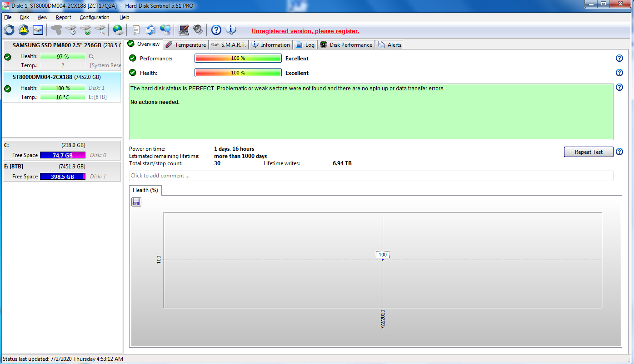
Task: Click the disk with clock toolbar icon
Action: 71,30
